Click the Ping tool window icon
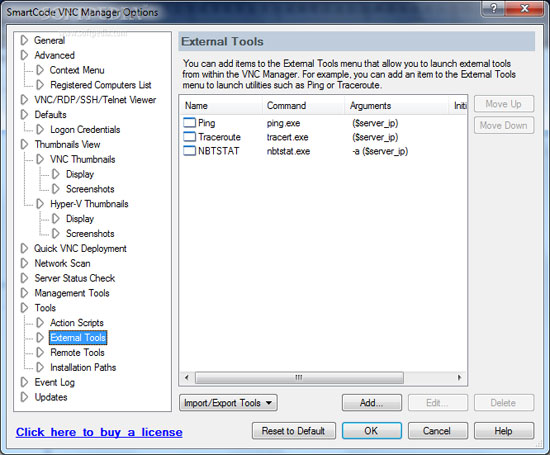This screenshot has width=550, height=455. (189, 122)
